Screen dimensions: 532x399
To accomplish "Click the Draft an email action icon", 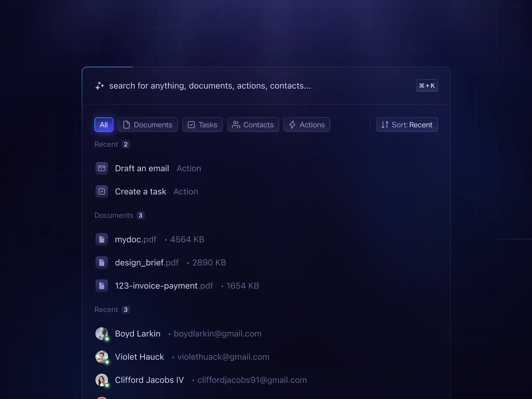I will click(102, 168).
